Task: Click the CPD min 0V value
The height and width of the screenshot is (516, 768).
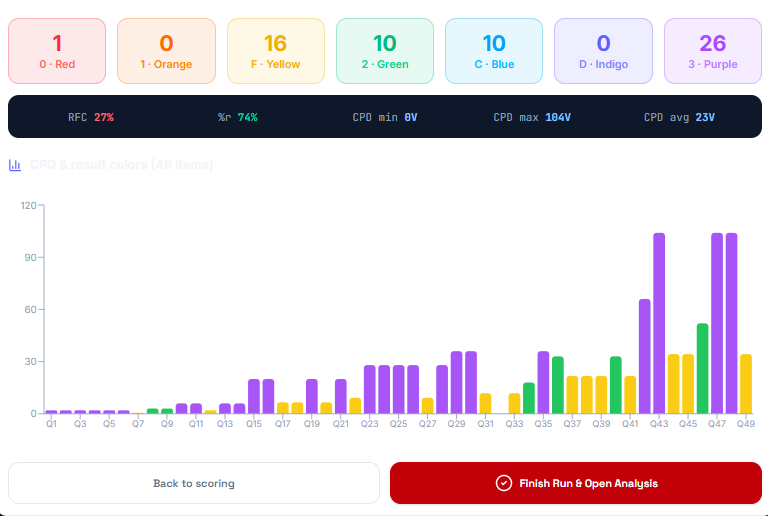Action: point(384,117)
